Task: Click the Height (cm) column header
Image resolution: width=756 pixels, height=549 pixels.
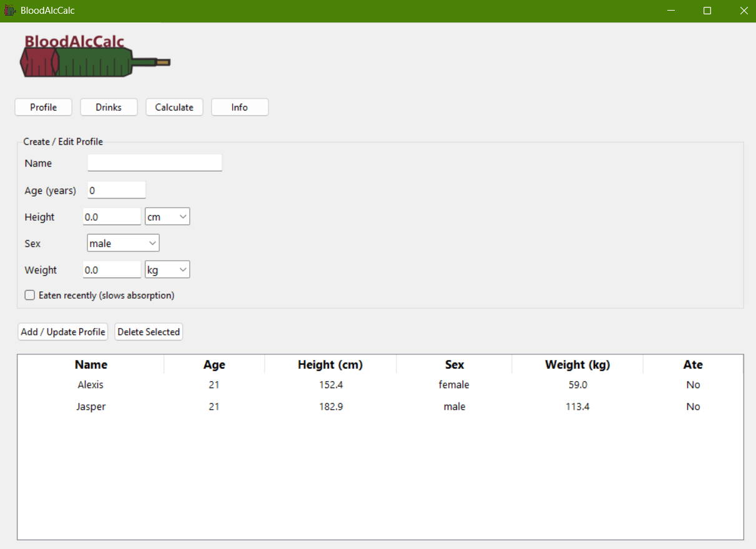Action: click(330, 364)
